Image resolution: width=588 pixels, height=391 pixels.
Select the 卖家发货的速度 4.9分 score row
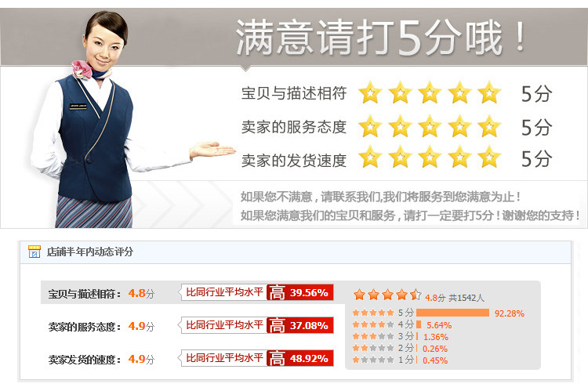[x=102, y=359]
